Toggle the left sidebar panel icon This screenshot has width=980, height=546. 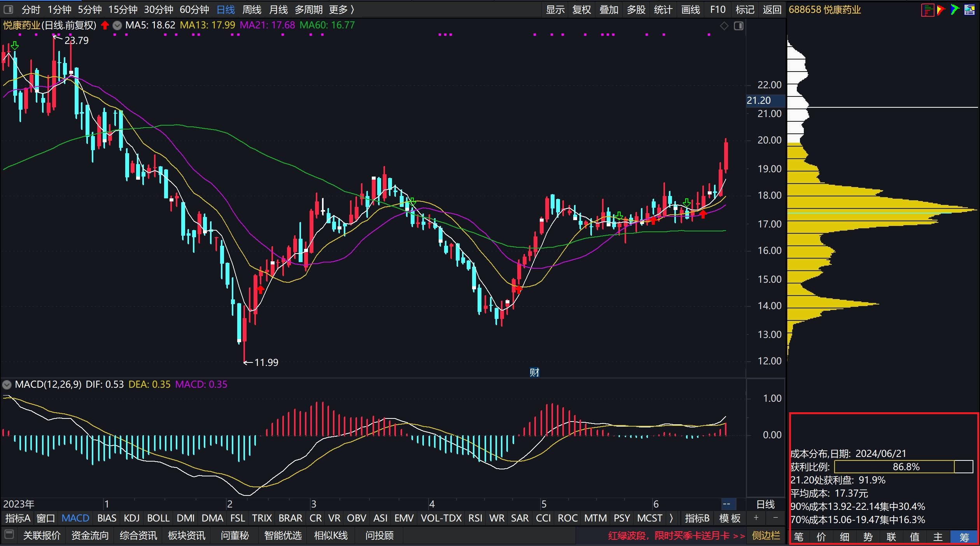[x=8, y=9]
